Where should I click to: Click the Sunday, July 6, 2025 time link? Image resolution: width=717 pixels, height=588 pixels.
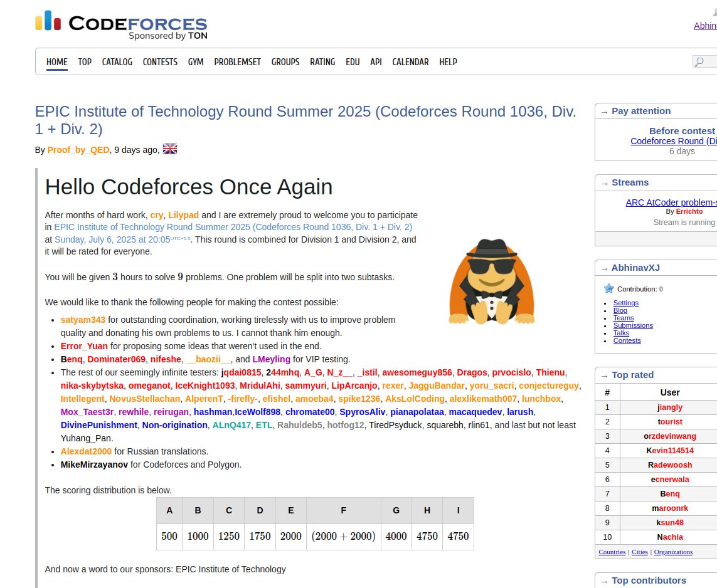coord(122,239)
